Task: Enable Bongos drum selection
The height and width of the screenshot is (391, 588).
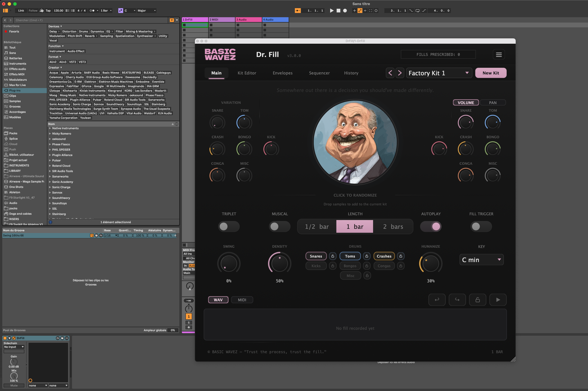Action: pyautogui.click(x=350, y=266)
